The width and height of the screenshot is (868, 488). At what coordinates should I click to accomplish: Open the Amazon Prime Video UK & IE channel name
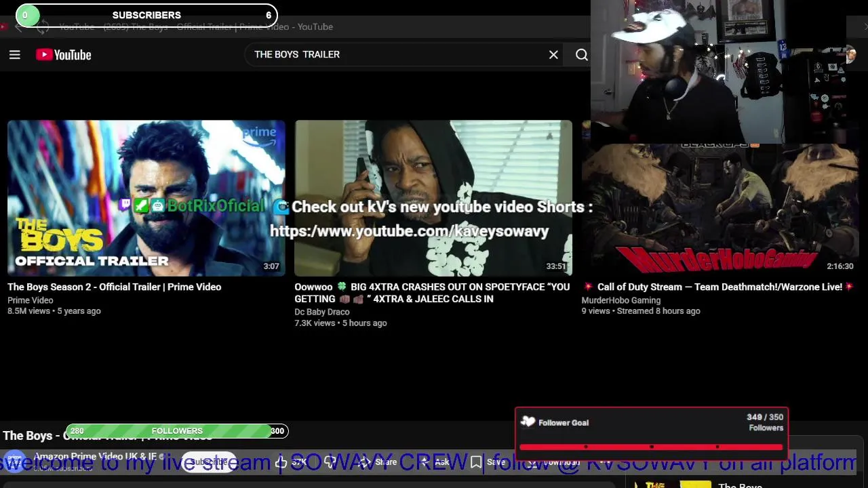[95, 457]
